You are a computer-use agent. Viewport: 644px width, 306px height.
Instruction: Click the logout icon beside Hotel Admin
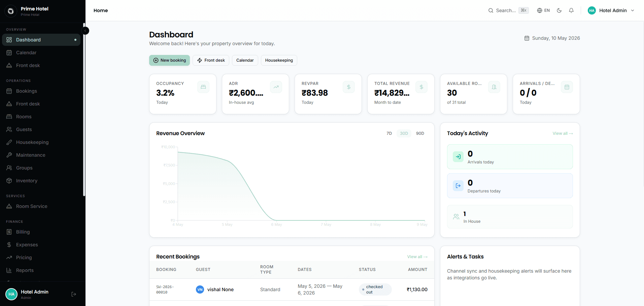[74, 294]
